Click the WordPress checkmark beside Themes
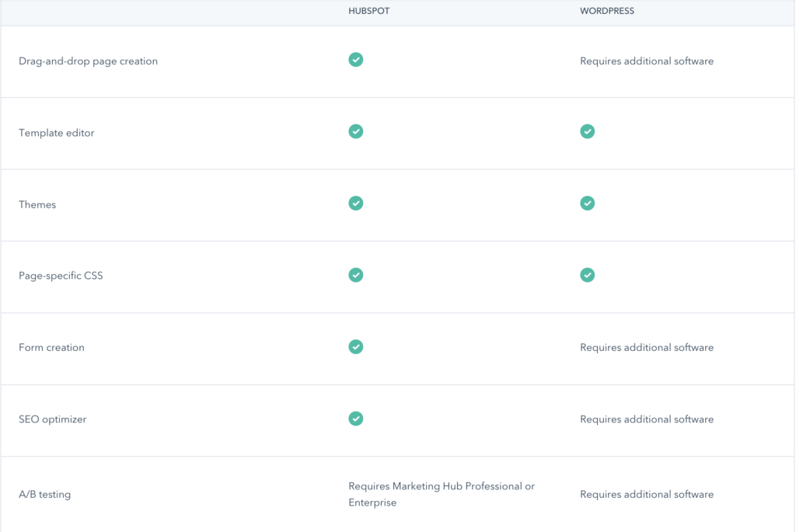The image size is (796, 532). coord(587,203)
